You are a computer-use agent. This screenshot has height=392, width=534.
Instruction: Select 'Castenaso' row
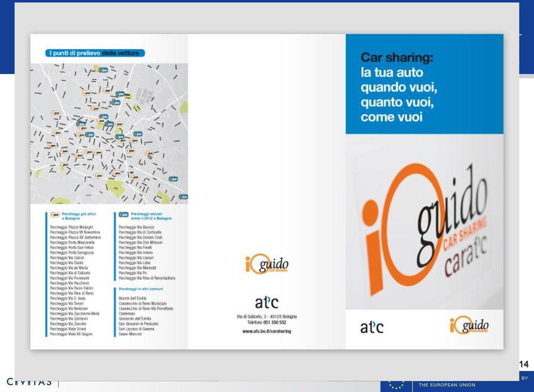(x=127, y=314)
